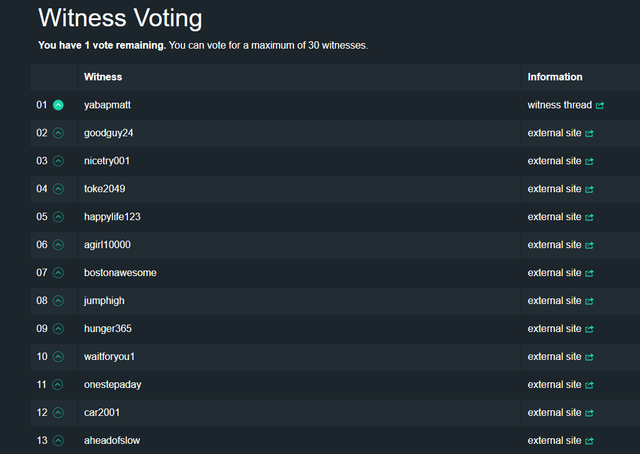Image resolution: width=640 pixels, height=454 pixels.
Task: Click the external link icon for aheadofslow
Action: pyautogui.click(x=589, y=441)
